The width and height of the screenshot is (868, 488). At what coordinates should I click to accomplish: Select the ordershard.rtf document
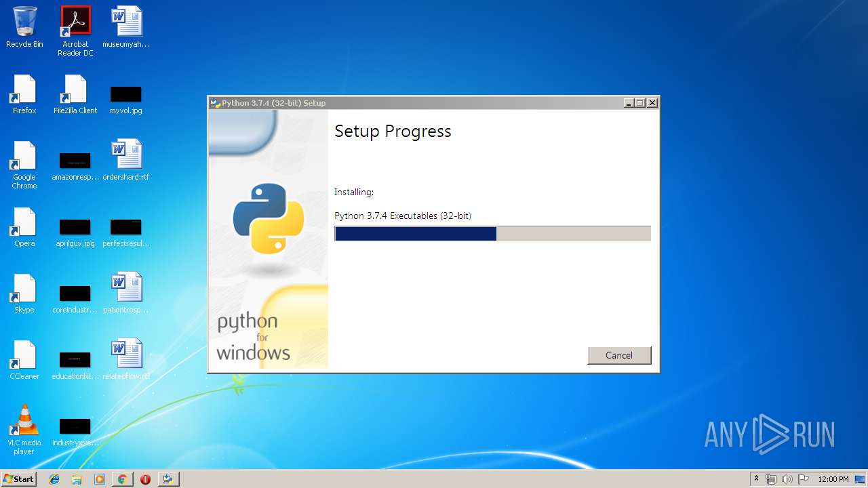(x=126, y=161)
